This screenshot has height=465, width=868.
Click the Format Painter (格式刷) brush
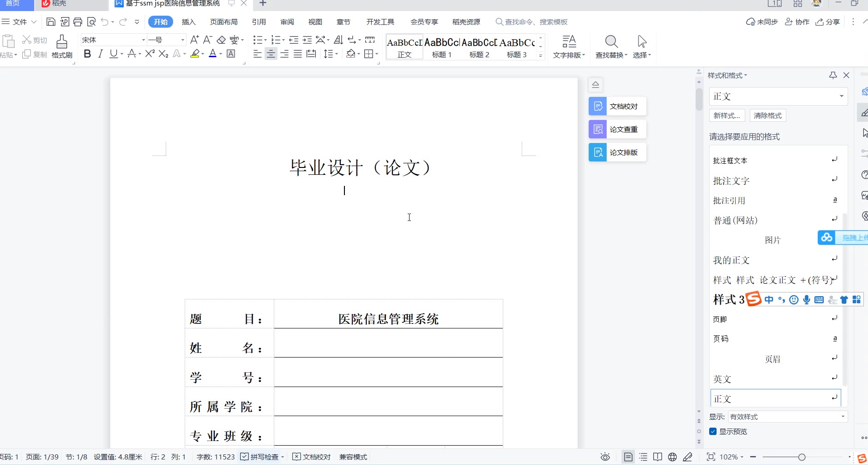62,47
